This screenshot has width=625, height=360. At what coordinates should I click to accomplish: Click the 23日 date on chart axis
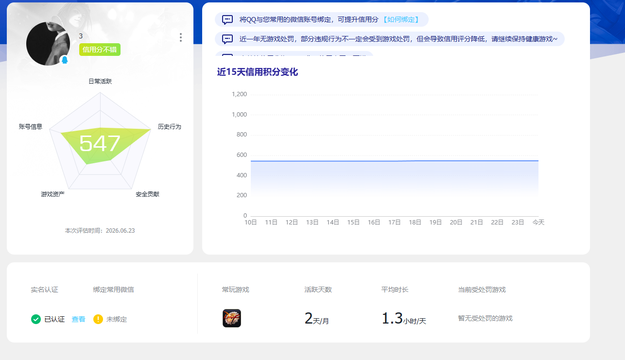coord(518,222)
